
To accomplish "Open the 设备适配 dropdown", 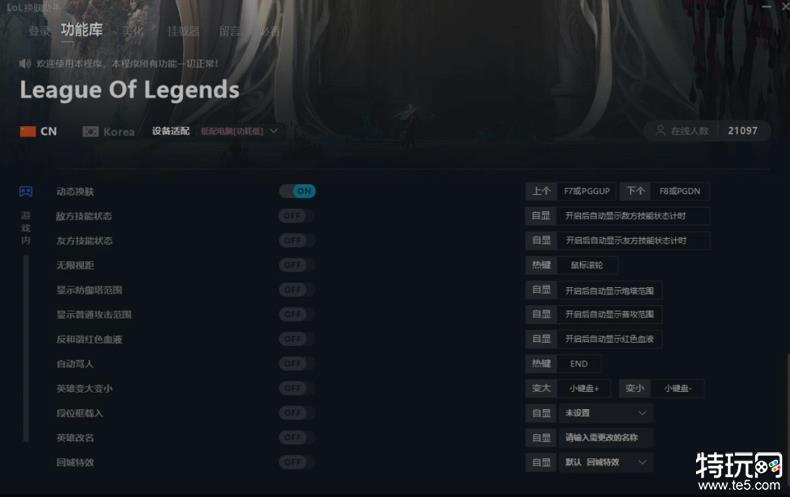I will click(x=239, y=132).
